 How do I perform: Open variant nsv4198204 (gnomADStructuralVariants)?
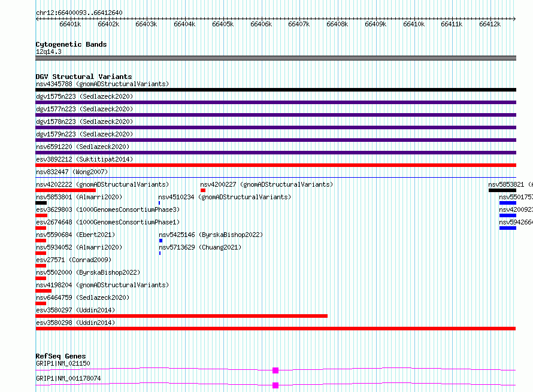click(102, 285)
